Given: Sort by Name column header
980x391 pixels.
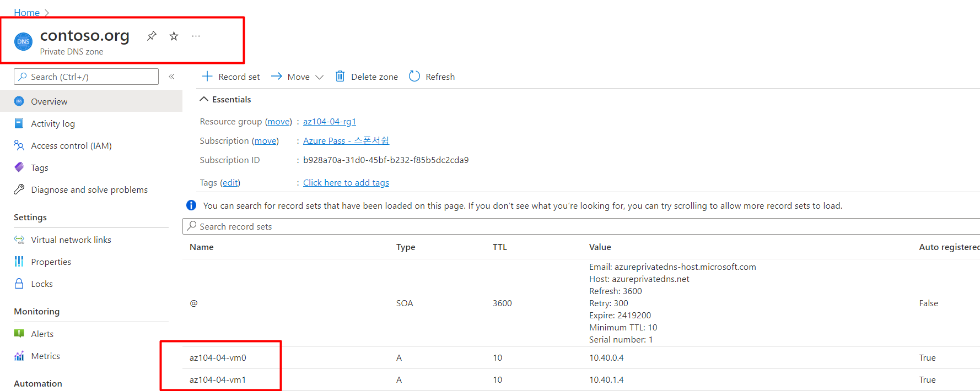Looking at the screenshot, I should (x=202, y=247).
